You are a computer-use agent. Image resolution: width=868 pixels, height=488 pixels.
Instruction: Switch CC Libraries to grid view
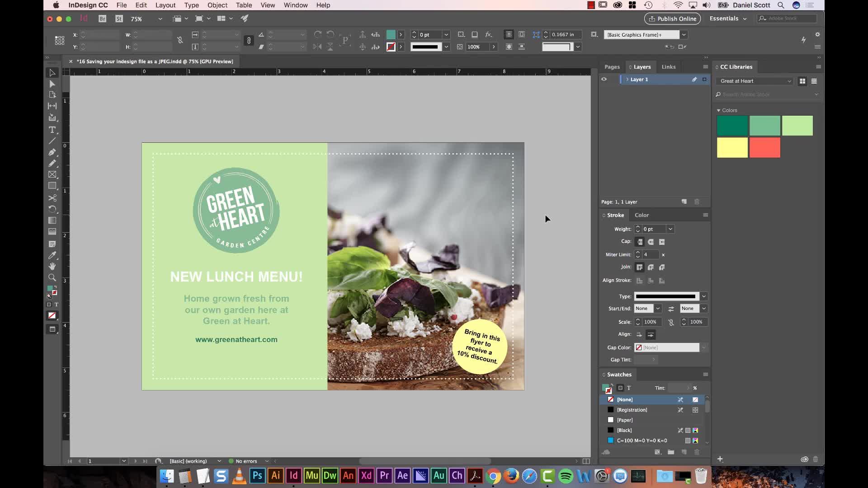coord(802,81)
